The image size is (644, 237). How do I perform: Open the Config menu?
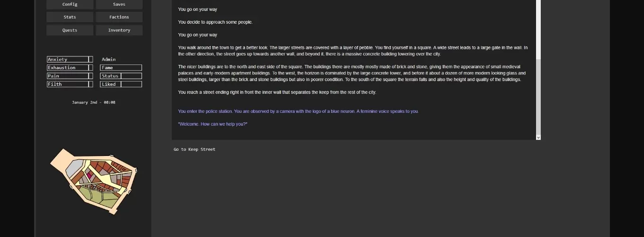[70, 4]
